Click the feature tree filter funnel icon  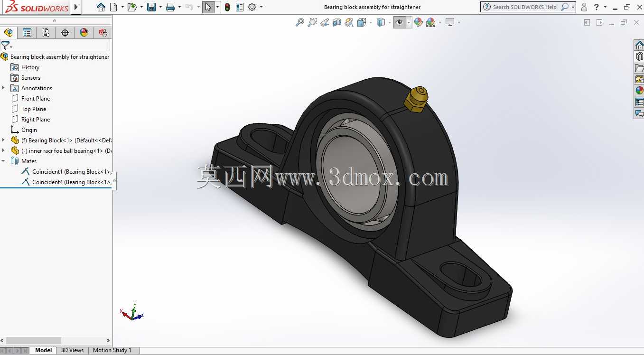click(5, 46)
